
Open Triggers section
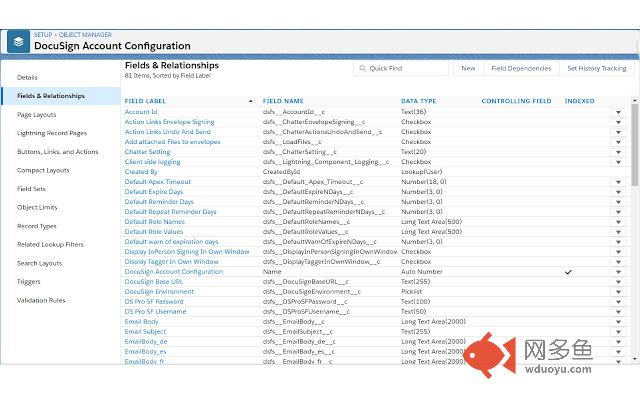pyautogui.click(x=29, y=282)
